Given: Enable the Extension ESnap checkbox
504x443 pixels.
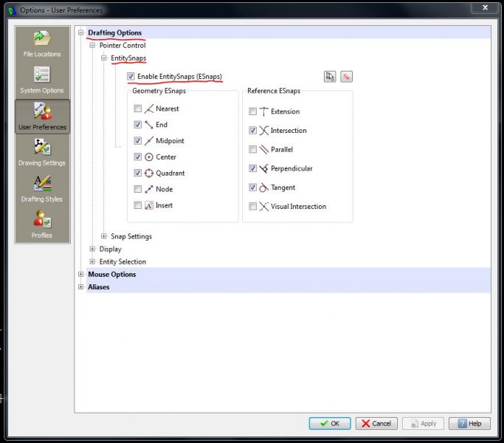Looking at the screenshot, I should coord(253,111).
